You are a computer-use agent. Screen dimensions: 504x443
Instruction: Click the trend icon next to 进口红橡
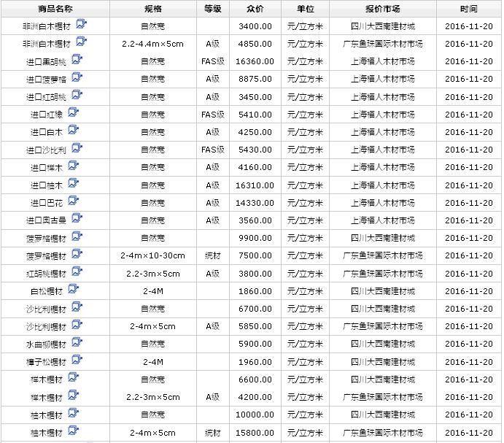pyautogui.click(x=73, y=113)
